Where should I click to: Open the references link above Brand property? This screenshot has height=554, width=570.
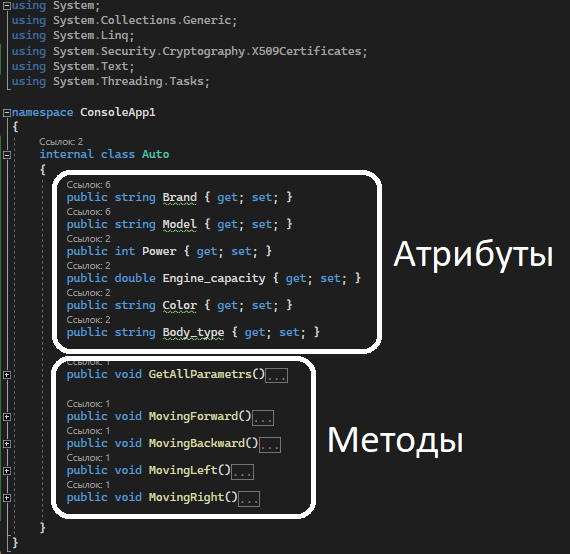[x=88, y=185]
